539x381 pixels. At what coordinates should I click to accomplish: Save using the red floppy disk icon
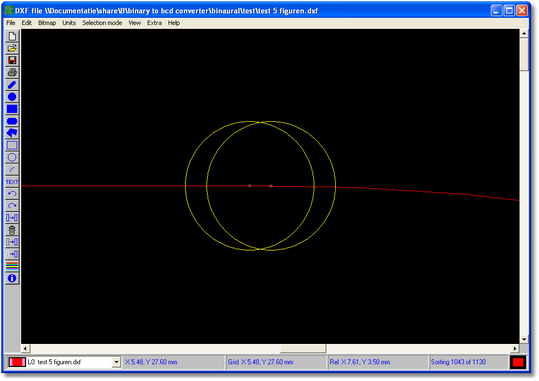pos(12,61)
